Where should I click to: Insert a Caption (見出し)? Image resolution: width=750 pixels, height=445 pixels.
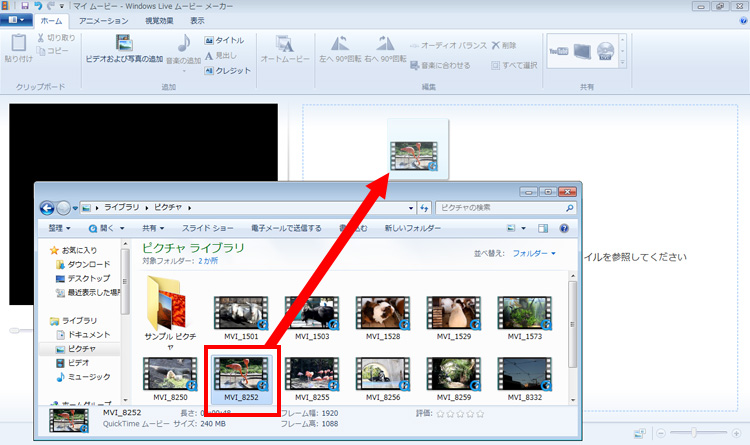(221, 56)
